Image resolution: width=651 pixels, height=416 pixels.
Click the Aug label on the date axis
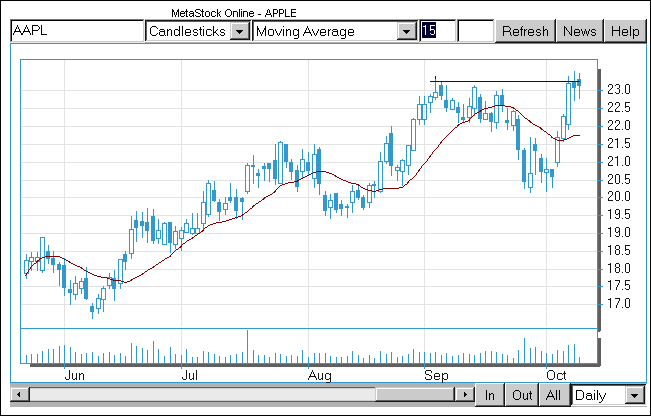[x=320, y=376]
